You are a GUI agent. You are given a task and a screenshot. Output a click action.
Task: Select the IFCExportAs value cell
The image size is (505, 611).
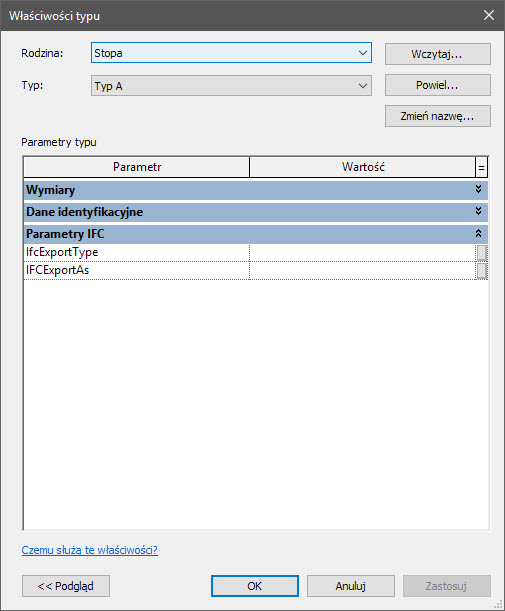(x=362, y=270)
